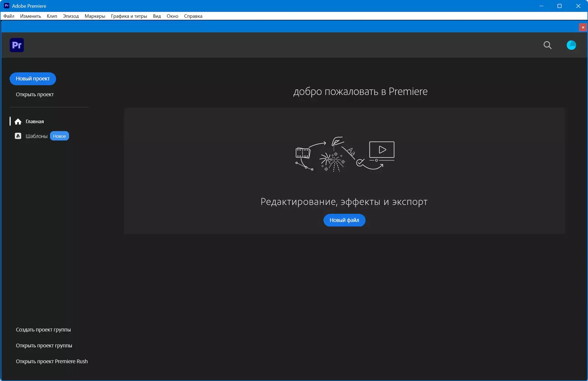
Task: Minimize the Adobe Premiere window
Action: [541, 6]
